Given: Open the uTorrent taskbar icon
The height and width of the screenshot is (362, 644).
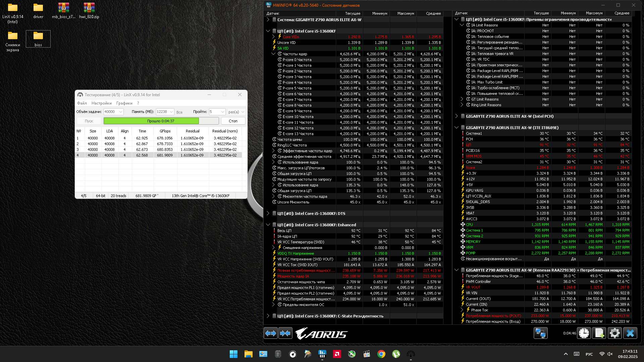Looking at the screenshot, I should 396,354.
